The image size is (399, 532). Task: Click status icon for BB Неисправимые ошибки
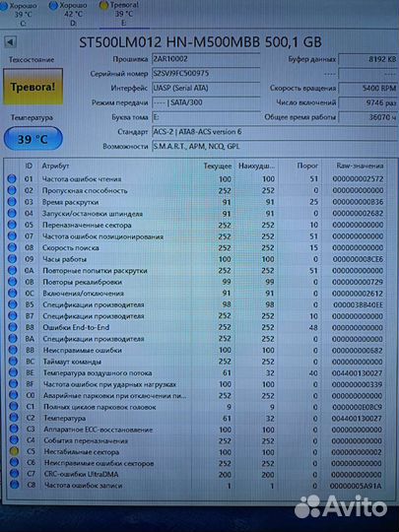(13, 350)
